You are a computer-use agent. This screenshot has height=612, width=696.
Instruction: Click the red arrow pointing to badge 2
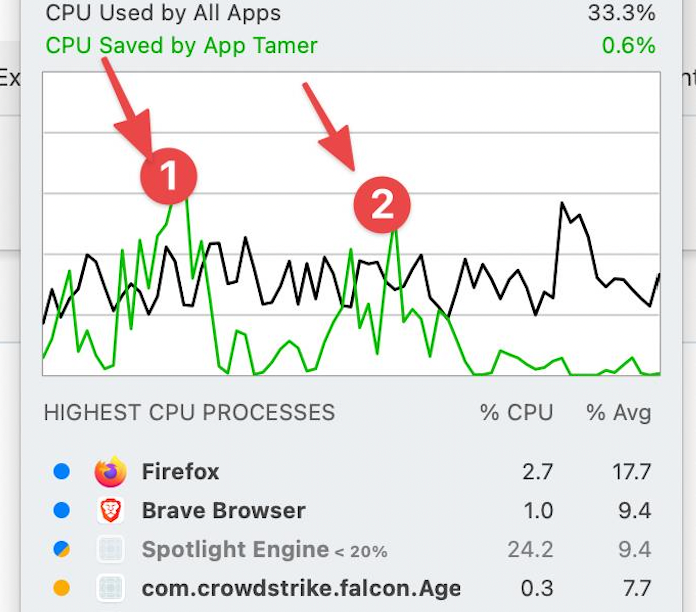[x=330, y=126]
